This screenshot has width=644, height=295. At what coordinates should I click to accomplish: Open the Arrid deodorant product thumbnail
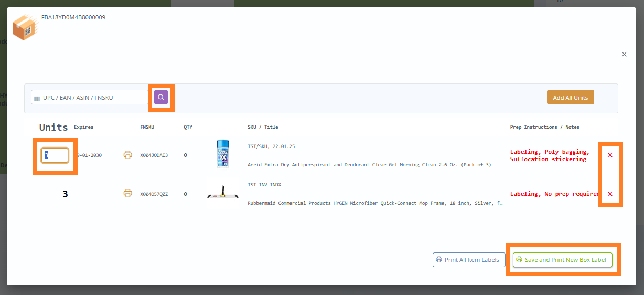click(x=222, y=154)
